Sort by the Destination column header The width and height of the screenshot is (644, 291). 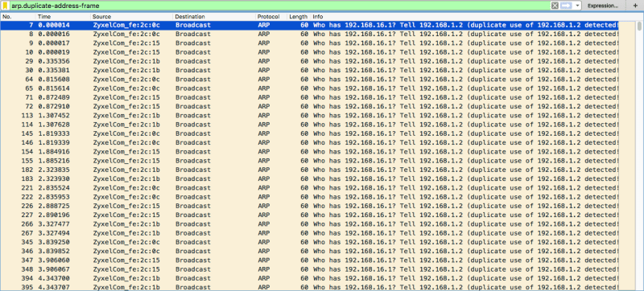click(x=214, y=17)
